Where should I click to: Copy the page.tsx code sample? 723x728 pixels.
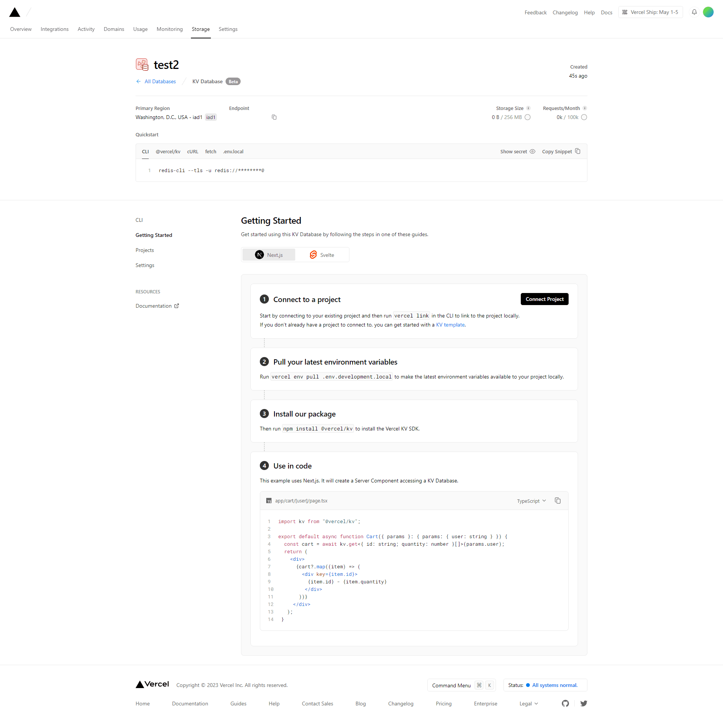[558, 501]
